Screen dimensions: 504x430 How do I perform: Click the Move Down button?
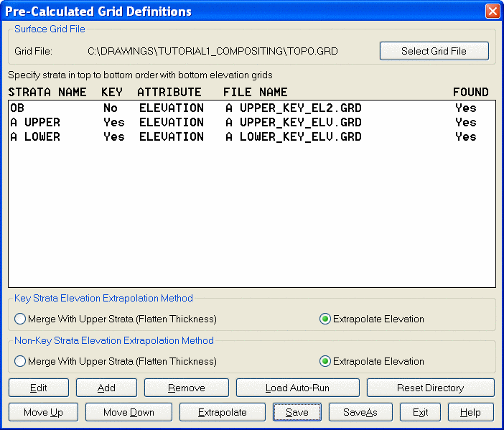[129, 412]
